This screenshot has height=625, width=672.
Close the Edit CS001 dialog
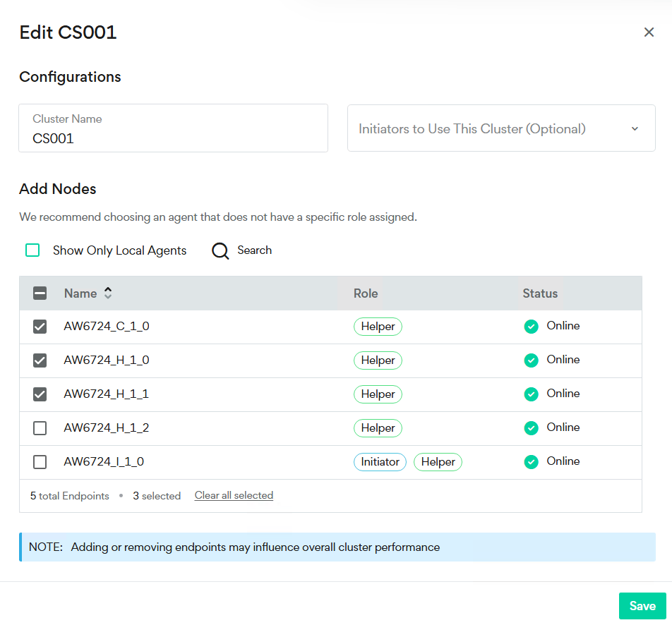tap(649, 32)
